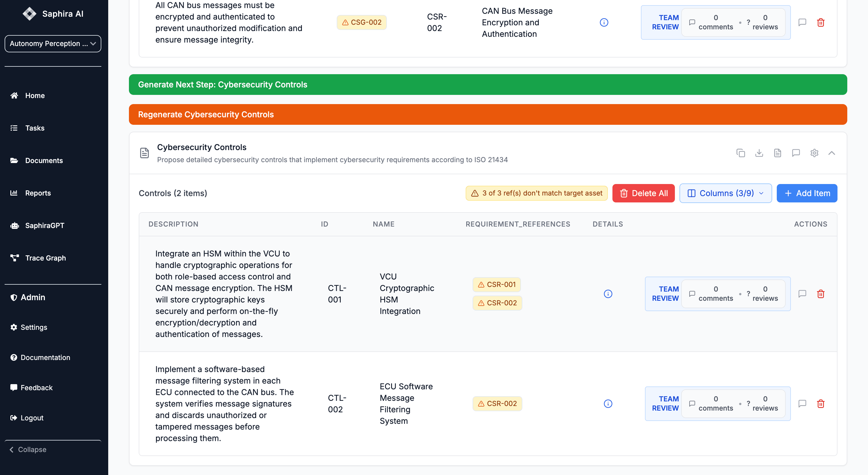The image size is (868, 475).
Task: Delete the CTL-001 row with trash icon
Action: pos(821,294)
